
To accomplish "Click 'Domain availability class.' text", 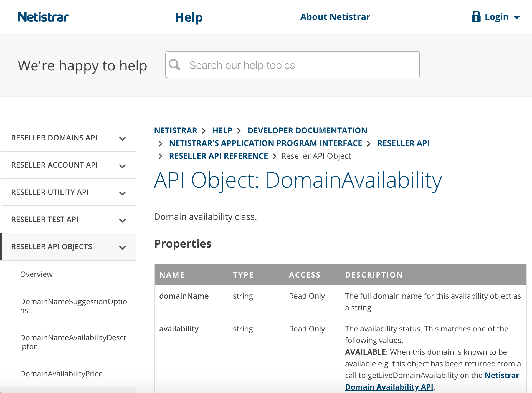I will [x=205, y=217].
